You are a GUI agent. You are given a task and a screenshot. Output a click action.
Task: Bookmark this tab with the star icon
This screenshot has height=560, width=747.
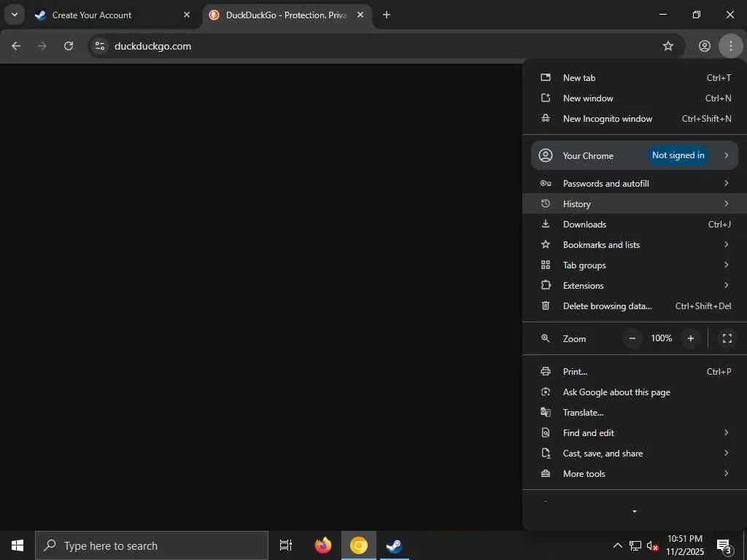tap(668, 46)
